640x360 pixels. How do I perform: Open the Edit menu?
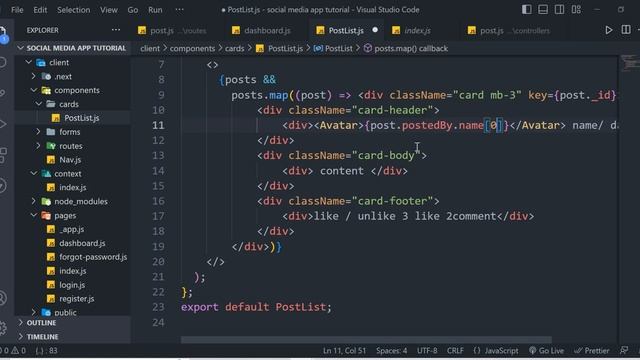40,9
